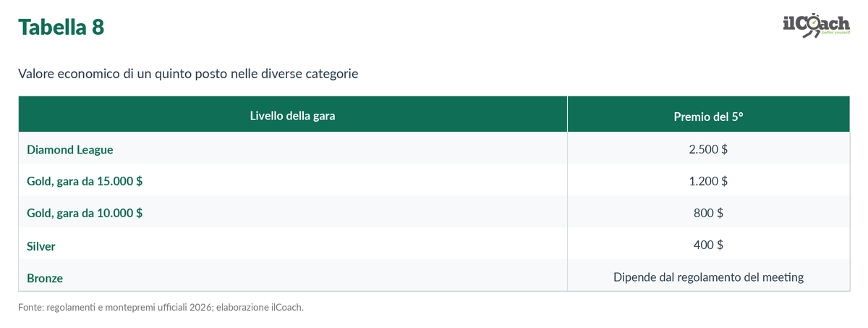Image resolution: width=868 pixels, height=328 pixels.
Task: Select the Diamond League row label
Action: click(x=70, y=150)
